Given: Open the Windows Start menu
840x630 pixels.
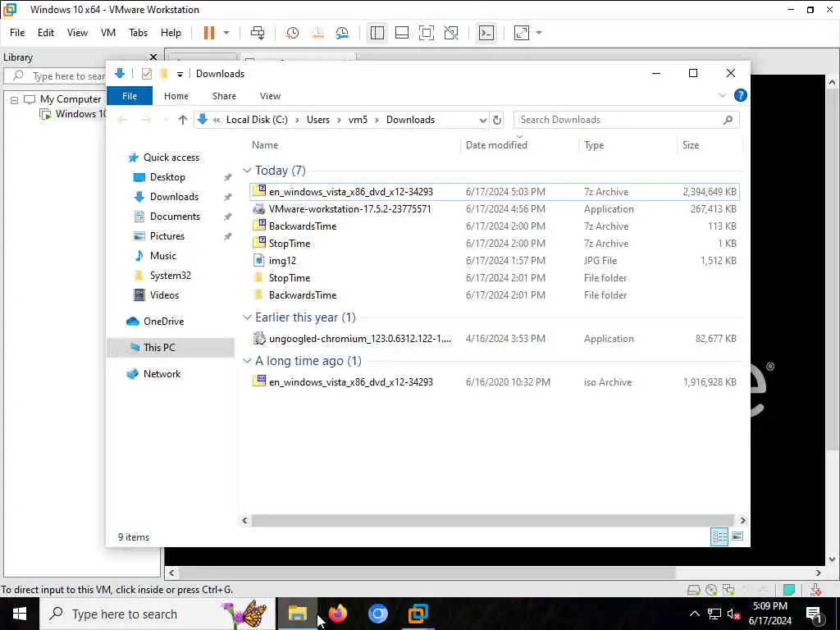Looking at the screenshot, I should pos(20,614).
